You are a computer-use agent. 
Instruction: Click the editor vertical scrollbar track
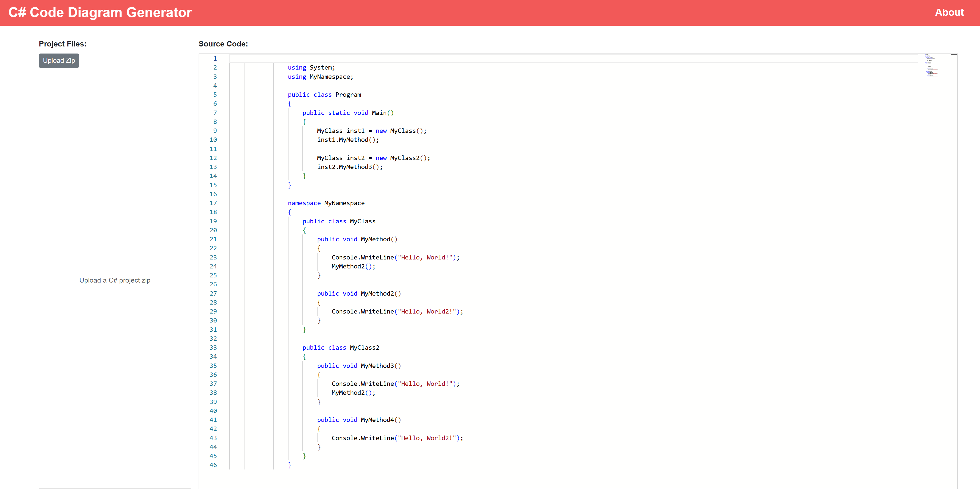tap(954, 271)
